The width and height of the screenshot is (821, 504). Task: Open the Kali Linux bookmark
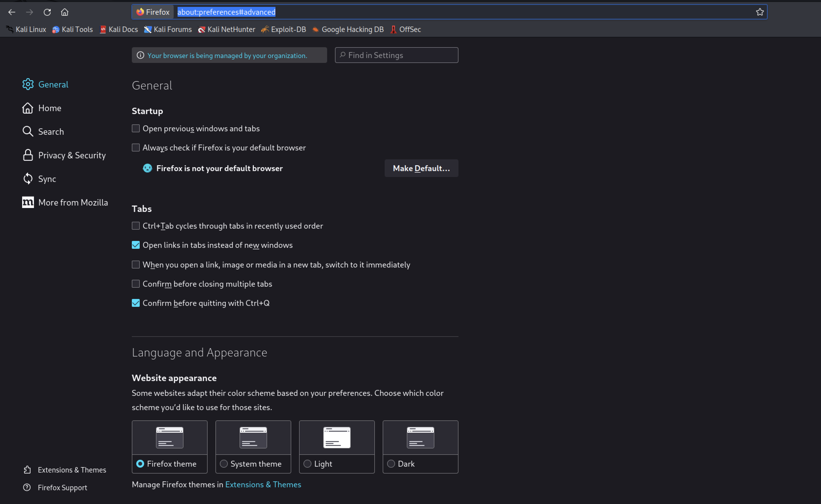pyautogui.click(x=26, y=29)
